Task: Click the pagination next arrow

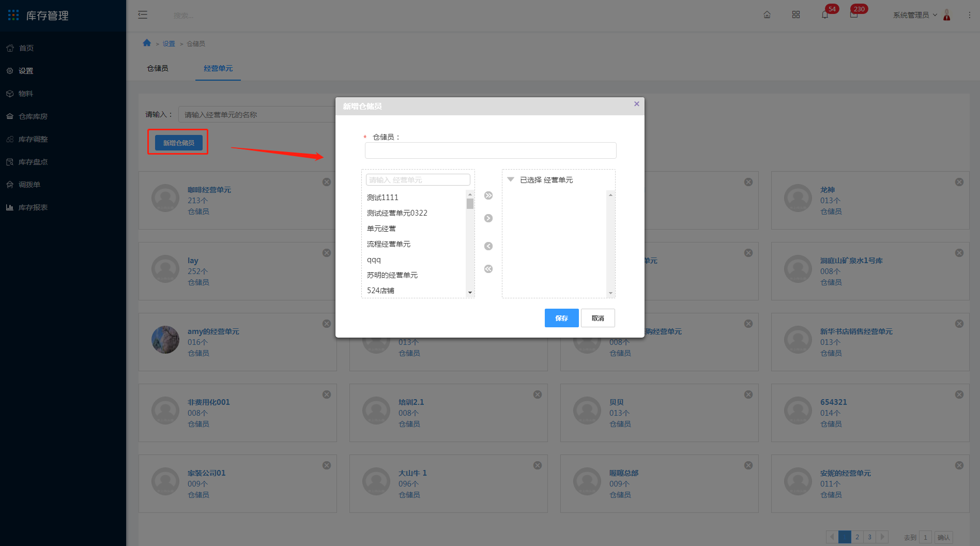Action: tap(882, 537)
